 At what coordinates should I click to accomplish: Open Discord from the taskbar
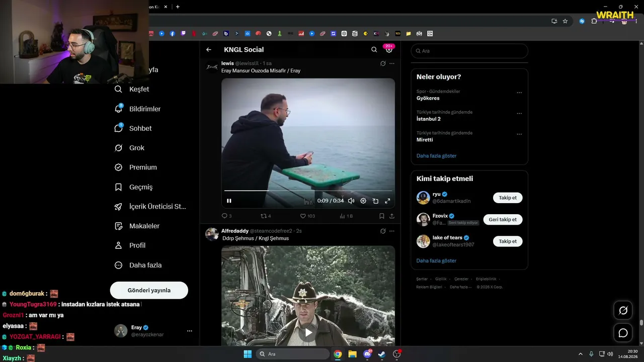tap(367, 354)
